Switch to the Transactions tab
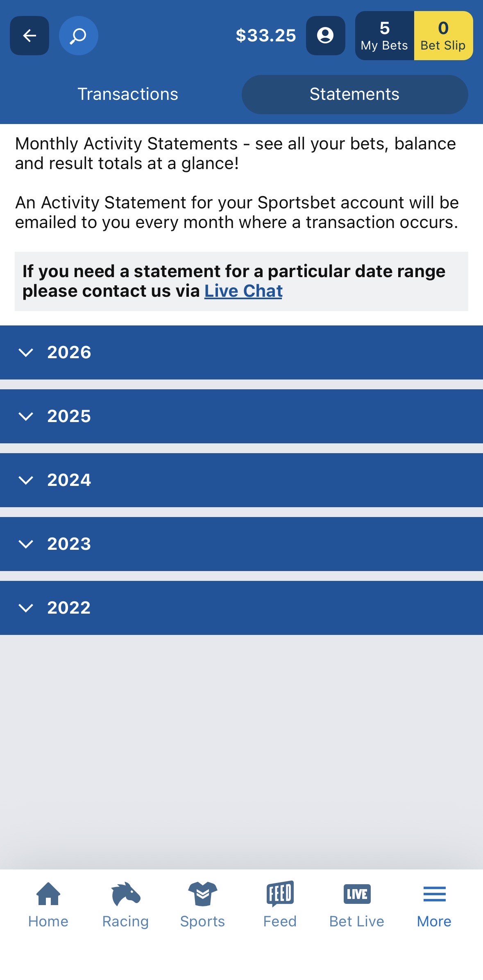The height and width of the screenshot is (980, 483). (x=128, y=94)
